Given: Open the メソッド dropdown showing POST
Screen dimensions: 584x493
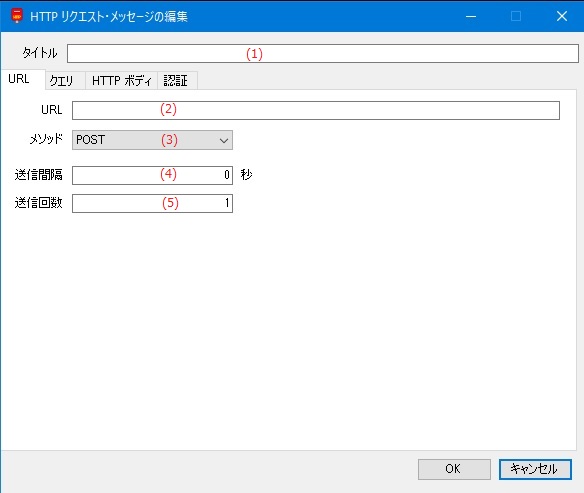Looking at the screenshot, I should [152, 140].
